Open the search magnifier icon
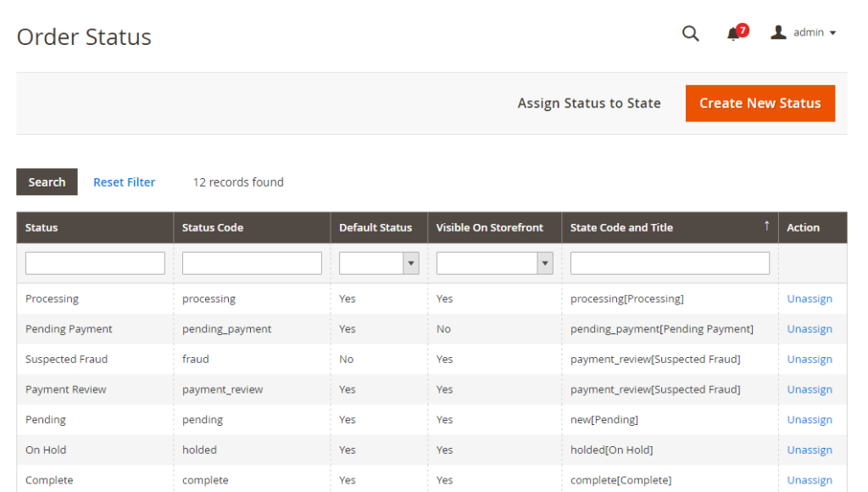Viewport: 868px width, 492px height. click(x=690, y=33)
